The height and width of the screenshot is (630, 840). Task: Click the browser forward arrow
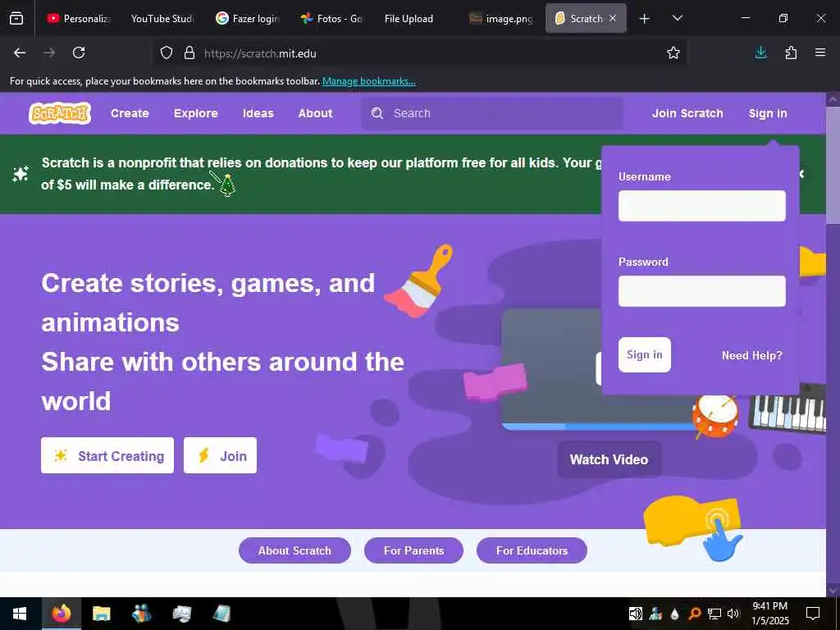(48, 52)
